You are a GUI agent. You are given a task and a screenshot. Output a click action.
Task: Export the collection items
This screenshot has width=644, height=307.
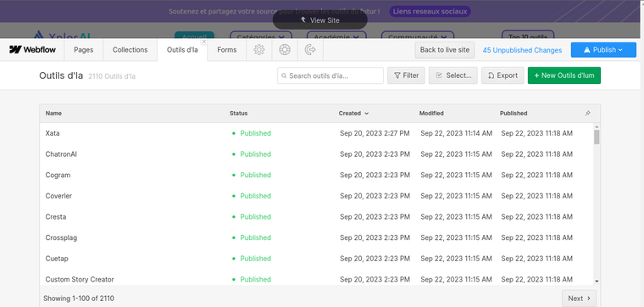502,75
